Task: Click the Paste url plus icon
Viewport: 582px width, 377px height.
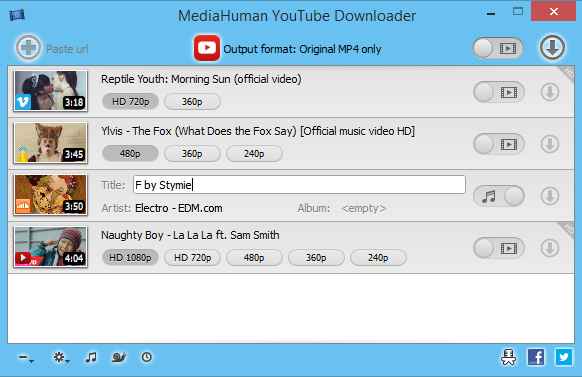Action: coord(28,48)
